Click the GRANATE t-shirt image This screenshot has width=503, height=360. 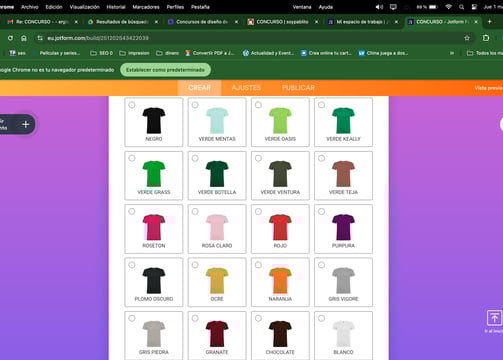217,334
